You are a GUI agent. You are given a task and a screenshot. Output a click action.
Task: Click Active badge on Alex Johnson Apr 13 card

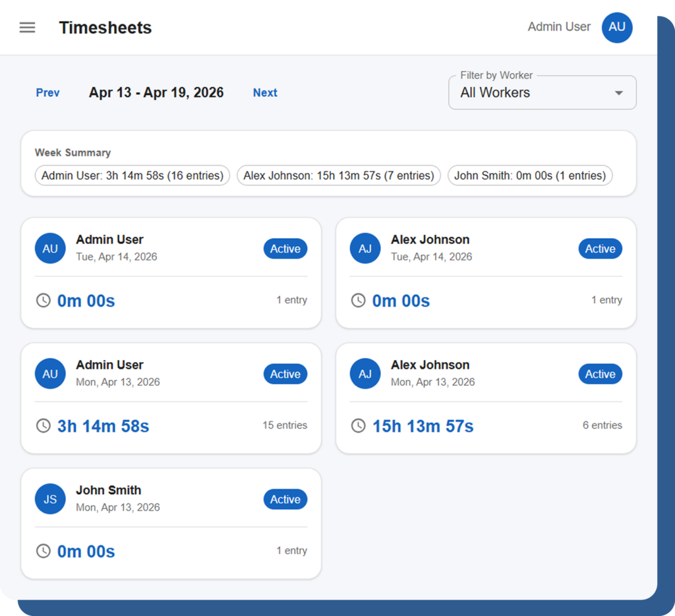coord(600,374)
